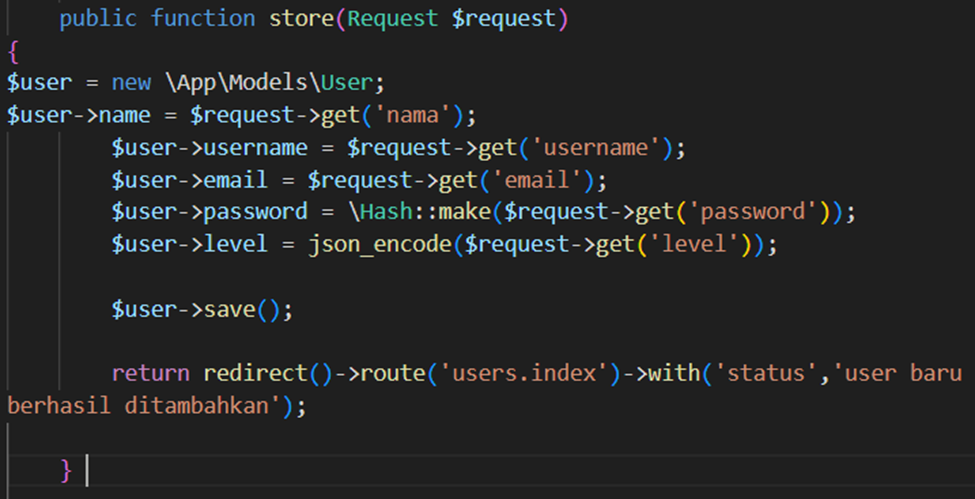Click the 'new' keyword
The height and width of the screenshot is (499, 975).
[131, 82]
